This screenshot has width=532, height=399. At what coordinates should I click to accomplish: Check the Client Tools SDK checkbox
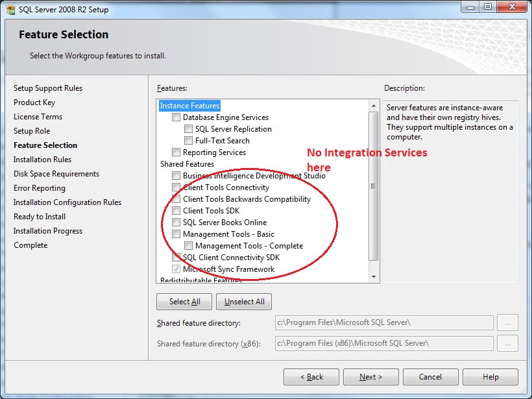(176, 211)
